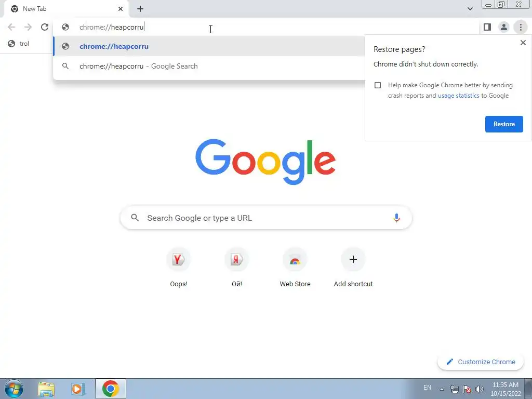Screen dimensions: 532x399
Task: Click the Search Google or type a URL box
Action: 266,218
